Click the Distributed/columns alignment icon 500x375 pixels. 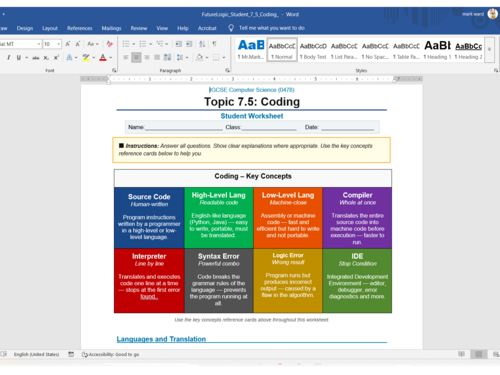tap(167, 58)
